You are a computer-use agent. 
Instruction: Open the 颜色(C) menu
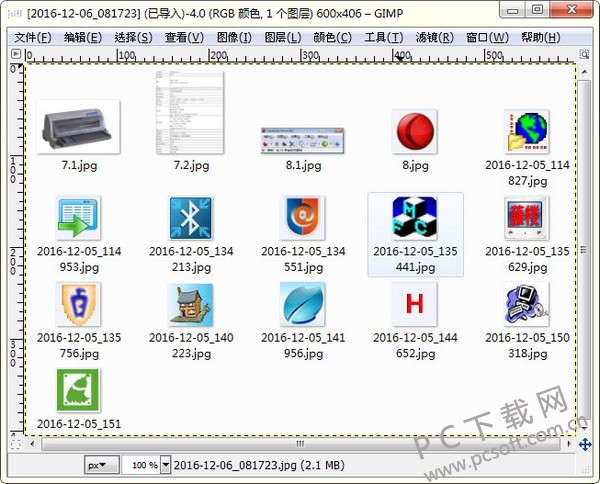point(332,37)
